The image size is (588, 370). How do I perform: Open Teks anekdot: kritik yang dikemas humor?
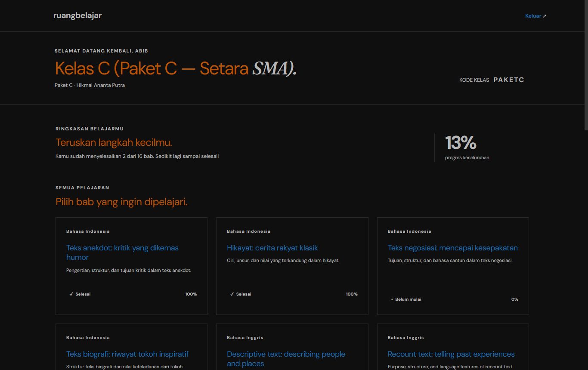[122, 253]
